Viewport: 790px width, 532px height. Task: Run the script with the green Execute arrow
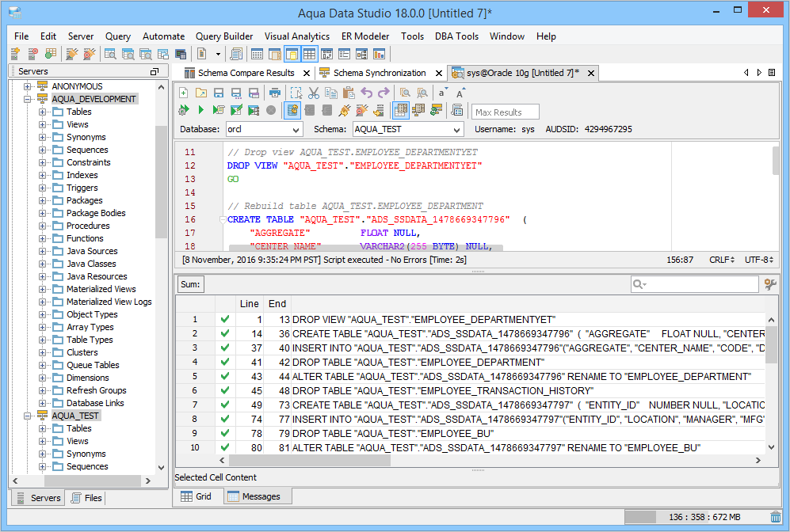pos(200,110)
